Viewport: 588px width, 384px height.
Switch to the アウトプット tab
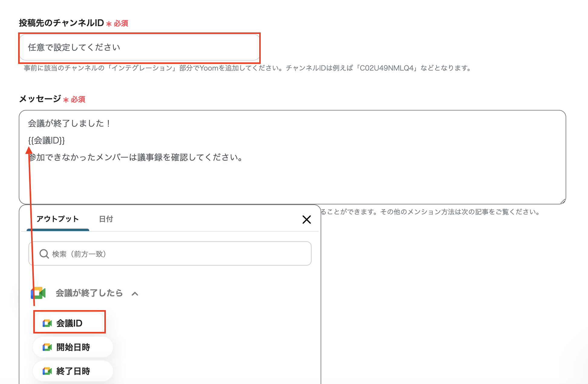(58, 219)
